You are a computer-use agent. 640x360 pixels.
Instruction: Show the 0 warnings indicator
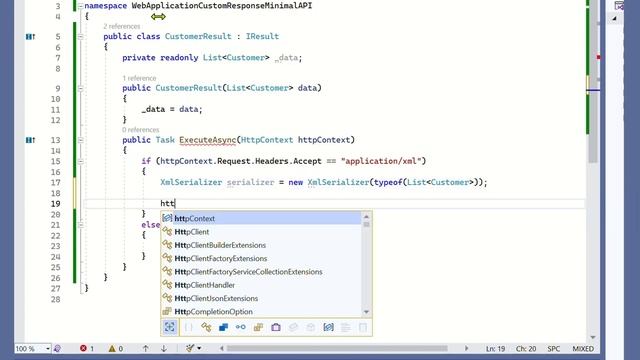click(x=116, y=349)
